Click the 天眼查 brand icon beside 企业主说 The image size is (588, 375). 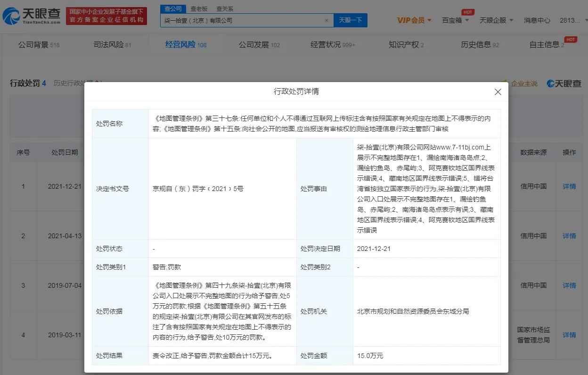pos(549,83)
